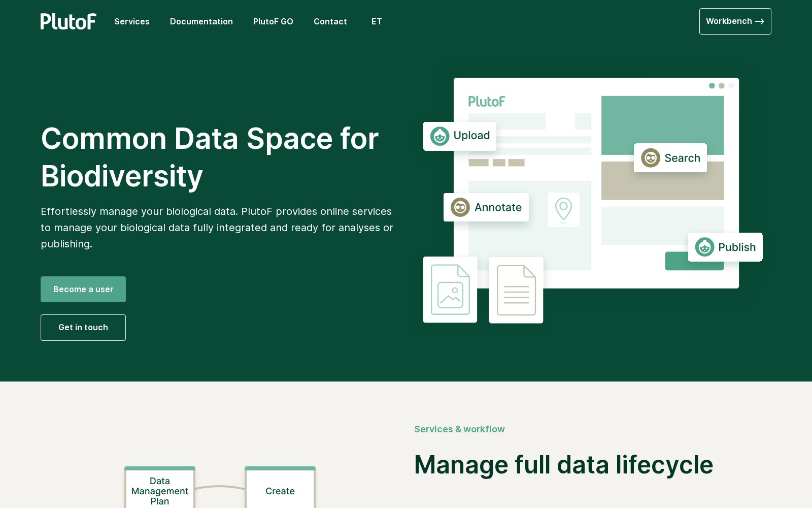Click the Annotate label text
Image resolution: width=812 pixels, height=508 pixels.
tap(498, 207)
